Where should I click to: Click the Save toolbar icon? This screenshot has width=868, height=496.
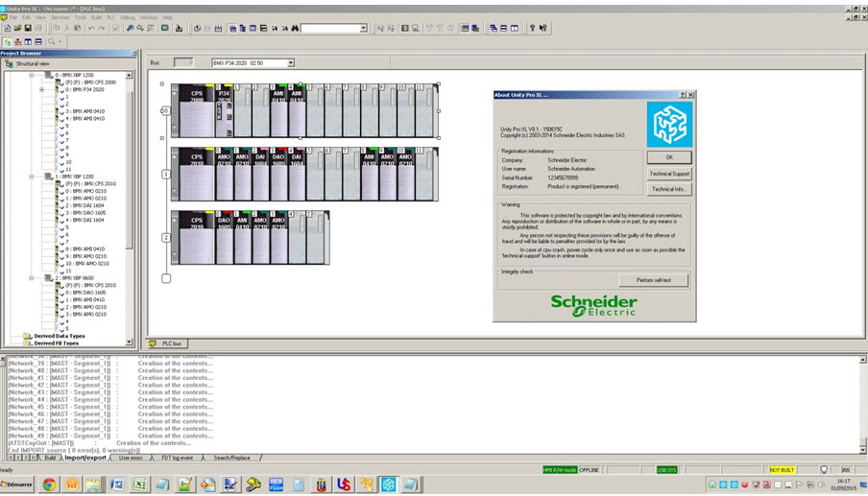tap(28, 28)
